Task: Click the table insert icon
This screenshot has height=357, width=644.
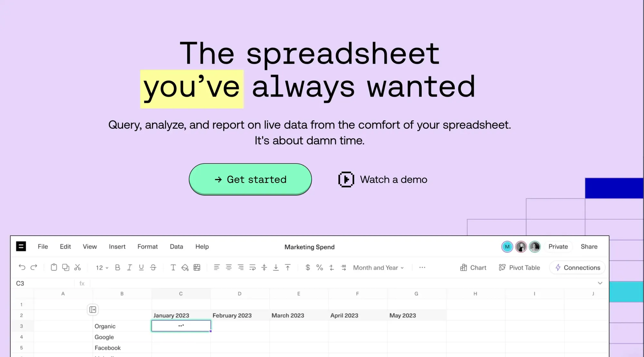Action: pyautogui.click(x=197, y=267)
